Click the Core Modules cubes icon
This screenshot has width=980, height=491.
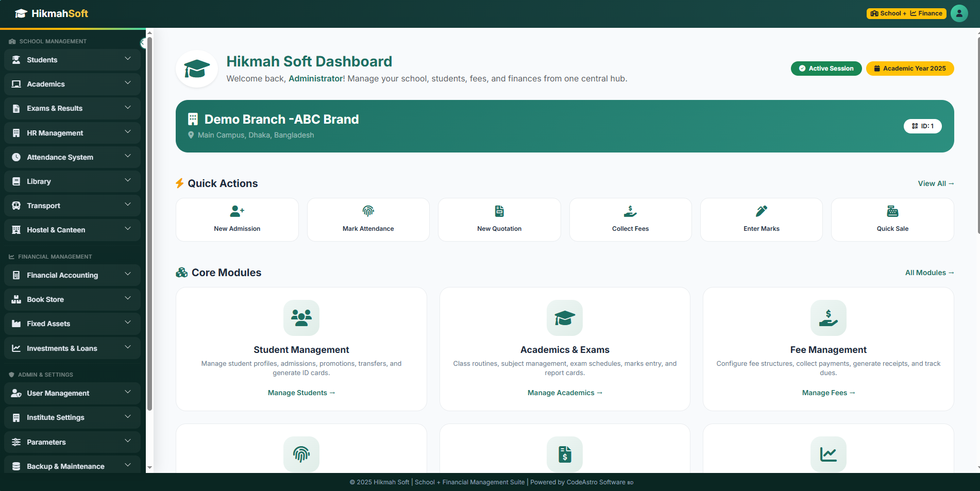pos(181,273)
